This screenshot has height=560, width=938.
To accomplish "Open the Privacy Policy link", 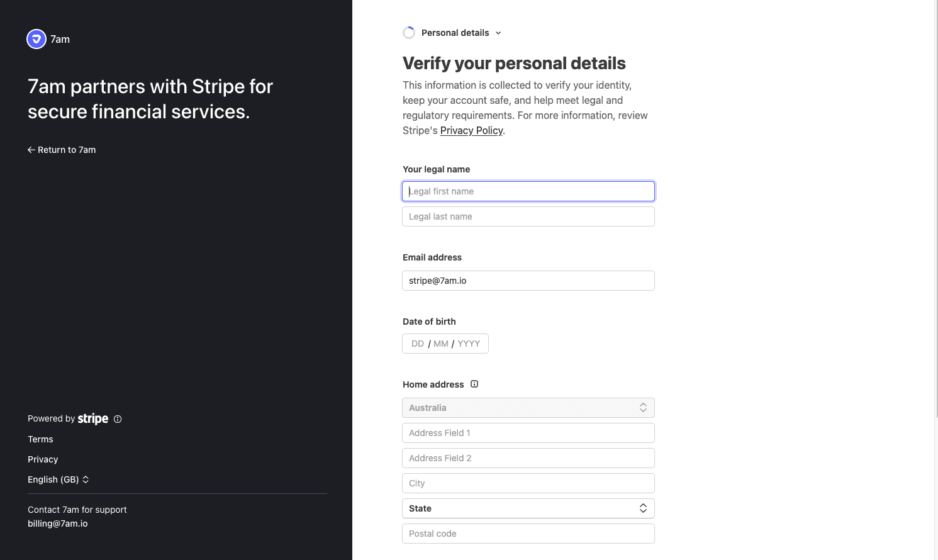I will (471, 130).
